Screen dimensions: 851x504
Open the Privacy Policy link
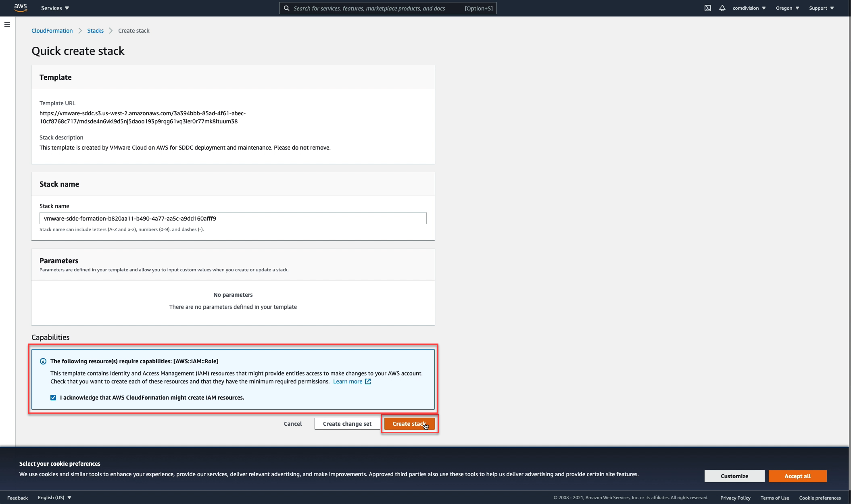pyautogui.click(x=735, y=498)
